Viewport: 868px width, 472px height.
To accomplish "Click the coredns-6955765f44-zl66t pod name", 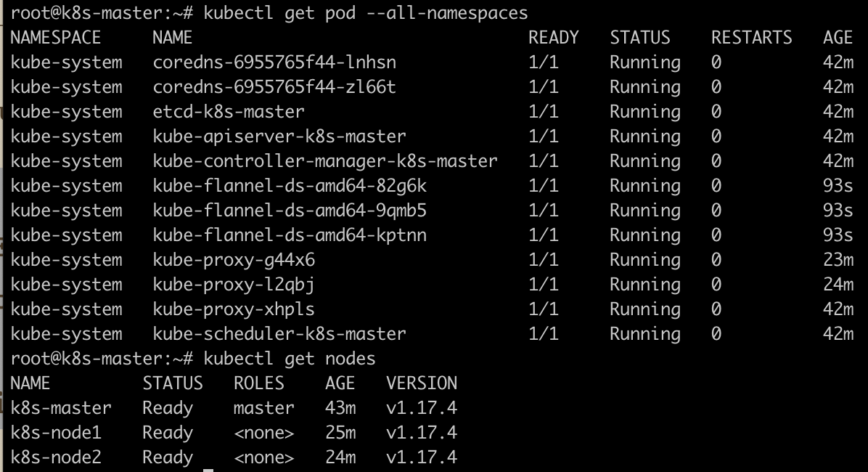I will [x=274, y=87].
